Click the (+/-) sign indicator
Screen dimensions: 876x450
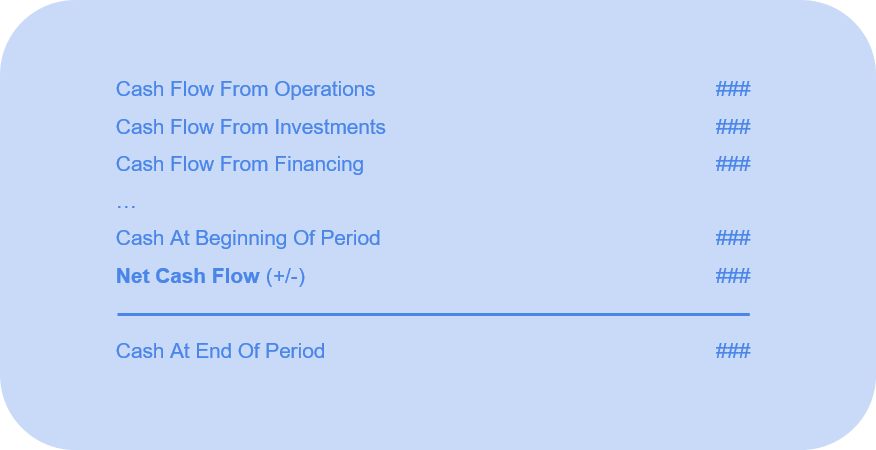pyautogui.click(x=285, y=276)
